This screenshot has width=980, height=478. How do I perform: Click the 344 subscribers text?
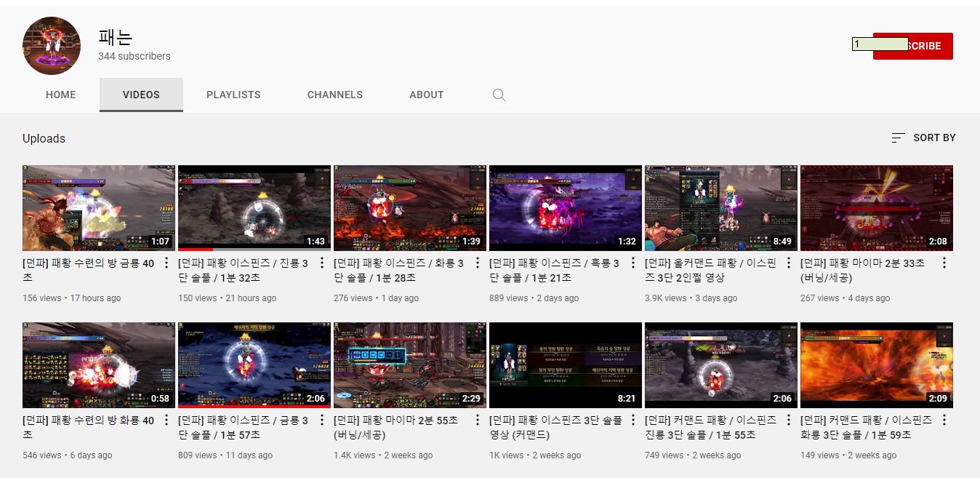(x=134, y=56)
